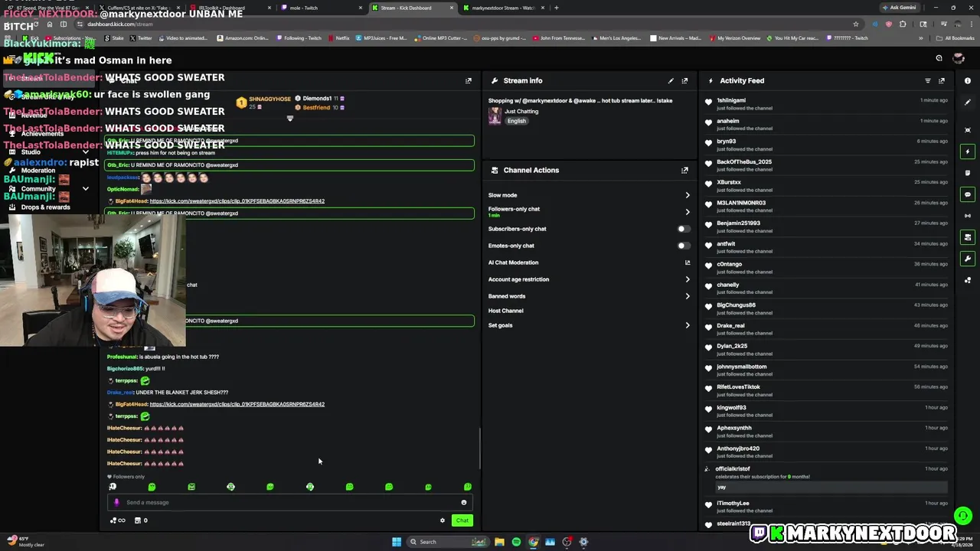
Task: Click the connected nodes icon in right sidebar
Action: click(x=968, y=280)
